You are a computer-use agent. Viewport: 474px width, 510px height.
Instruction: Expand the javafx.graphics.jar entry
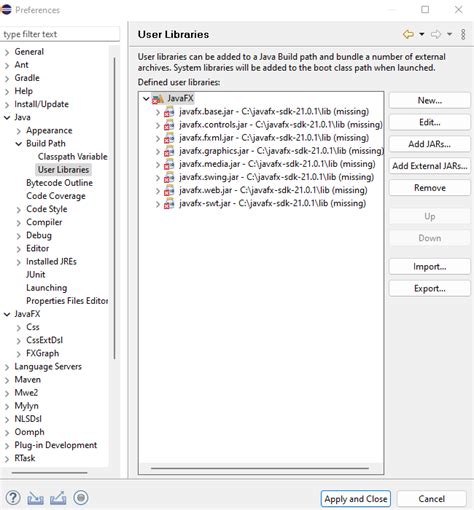click(x=158, y=151)
